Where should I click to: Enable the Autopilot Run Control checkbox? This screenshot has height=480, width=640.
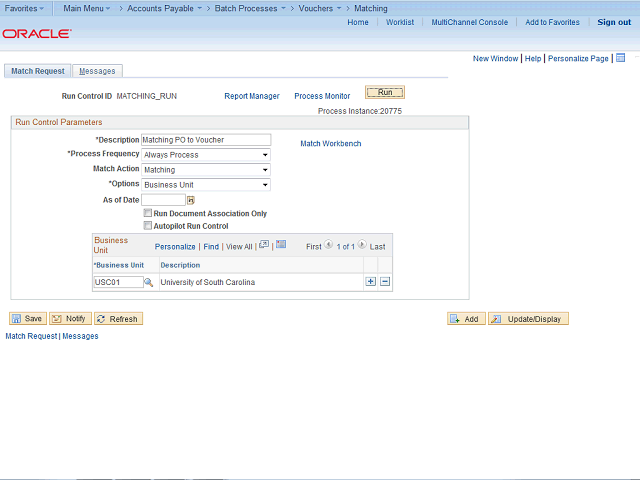148,225
